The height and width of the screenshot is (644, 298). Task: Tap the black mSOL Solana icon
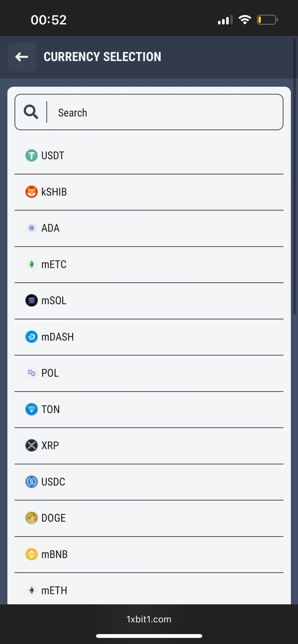[x=31, y=300]
